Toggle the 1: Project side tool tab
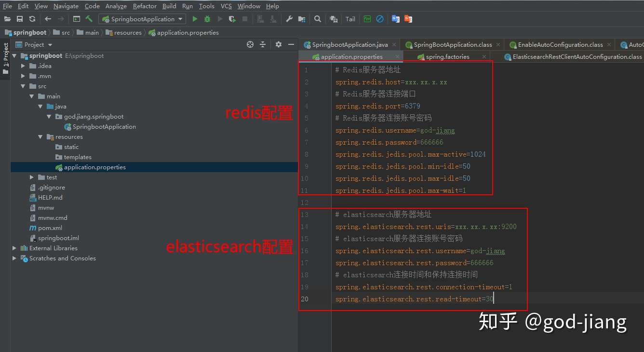This screenshot has height=352, width=644. 5,59
